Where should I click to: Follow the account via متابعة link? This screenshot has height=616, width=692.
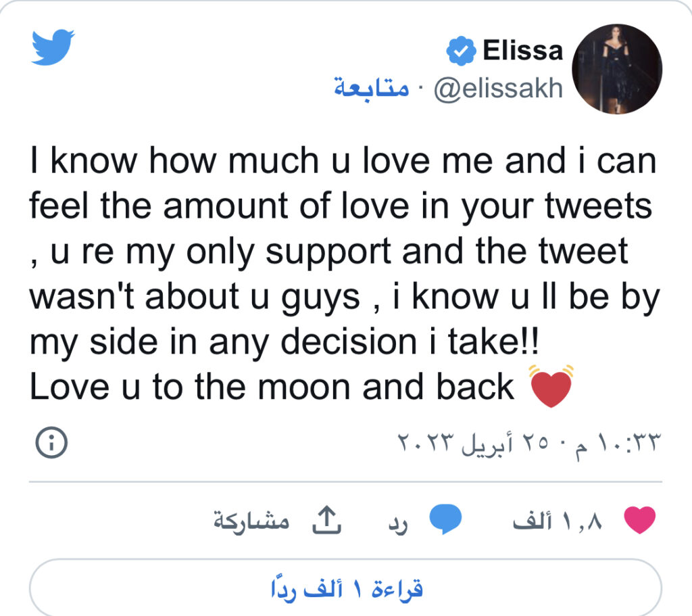click(x=371, y=89)
